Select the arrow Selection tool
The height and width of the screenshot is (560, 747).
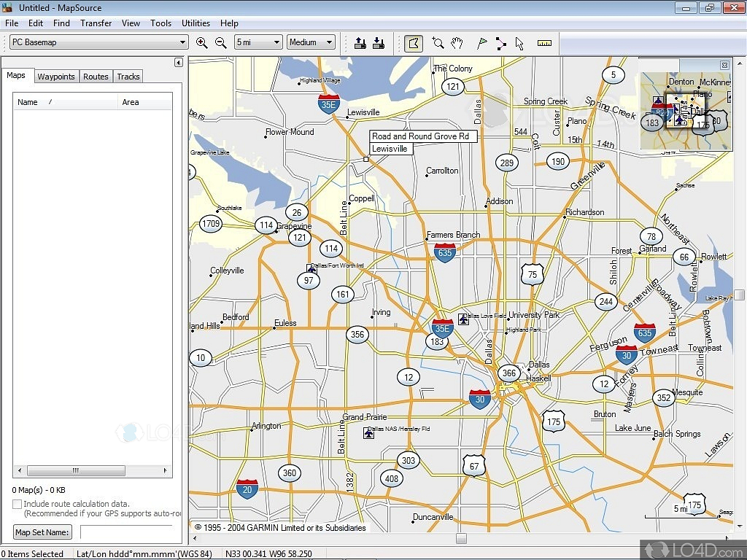point(519,43)
